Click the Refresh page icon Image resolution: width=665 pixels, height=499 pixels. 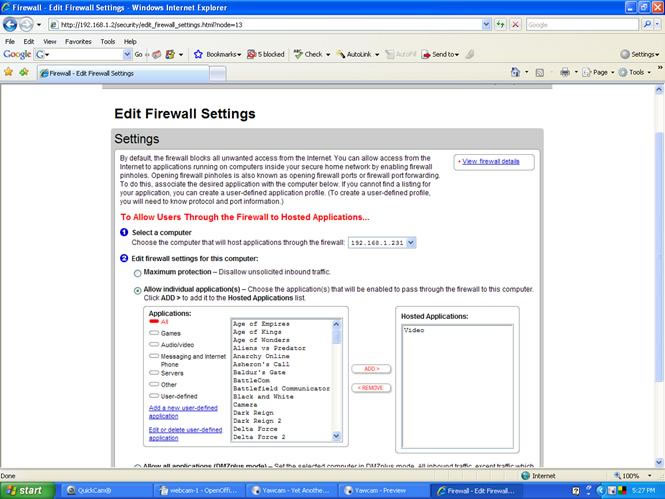click(x=501, y=25)
